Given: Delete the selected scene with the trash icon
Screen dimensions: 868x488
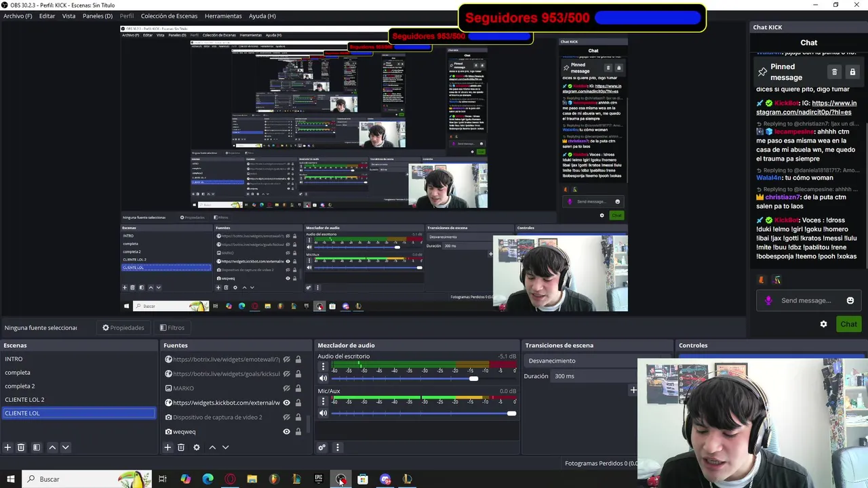Looking at the screenshot, I should 21,447.
